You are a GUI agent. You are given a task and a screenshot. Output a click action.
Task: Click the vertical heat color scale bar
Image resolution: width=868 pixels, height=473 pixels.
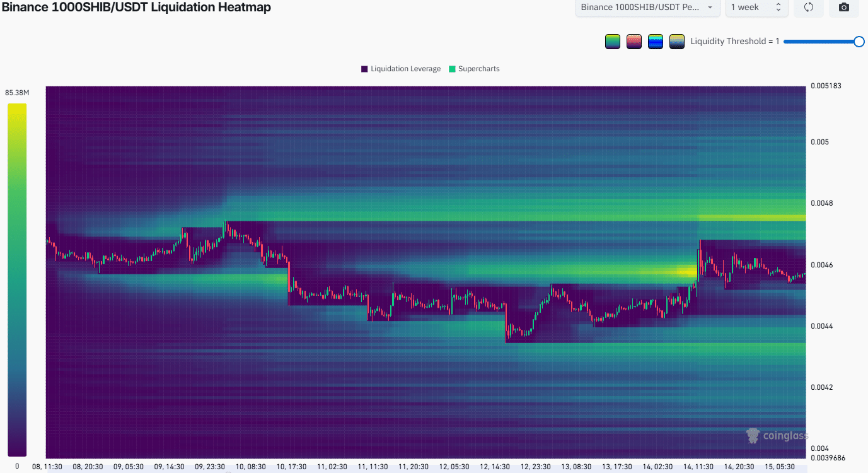pos(17,279)
